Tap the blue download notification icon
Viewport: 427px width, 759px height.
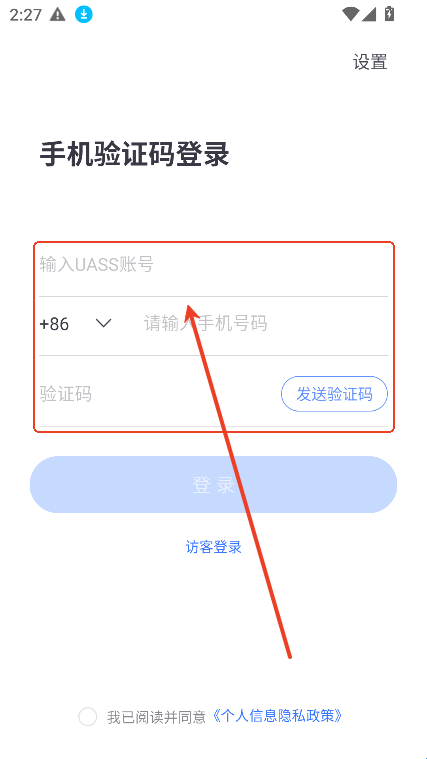pos(84,15)
